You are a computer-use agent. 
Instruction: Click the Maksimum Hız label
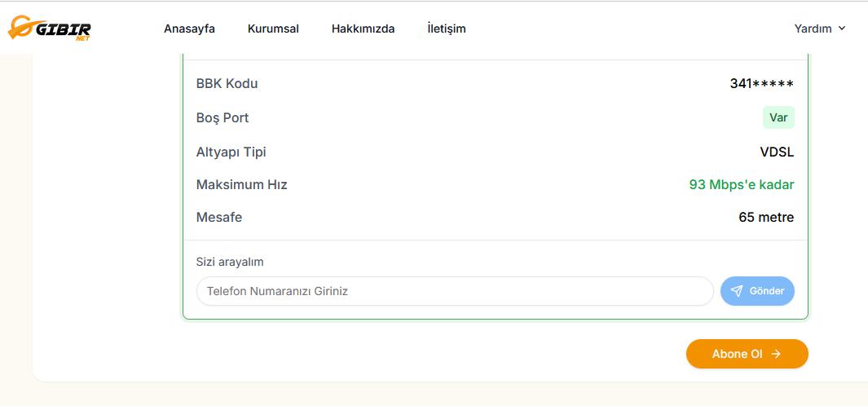pyautogui.click(x=241, y=184)
